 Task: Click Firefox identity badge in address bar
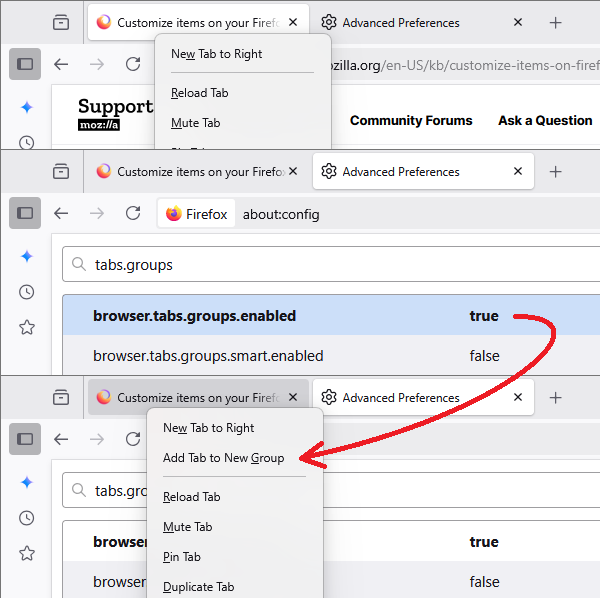(x=196, y=213)
